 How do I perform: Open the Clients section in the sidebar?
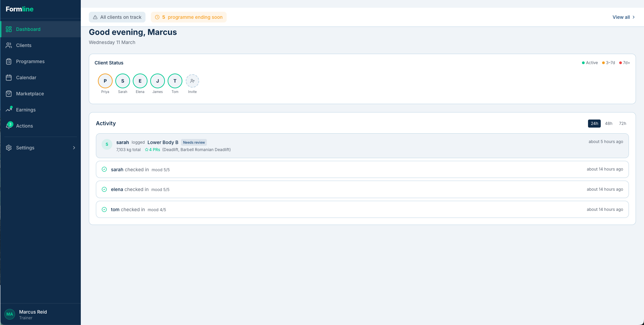(x=24, y=45)
